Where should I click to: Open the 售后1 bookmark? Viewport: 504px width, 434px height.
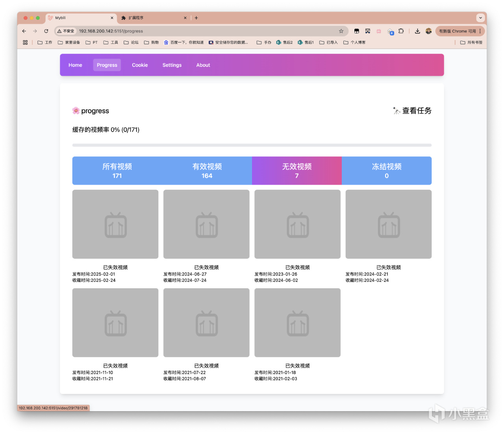coord(306,42)
